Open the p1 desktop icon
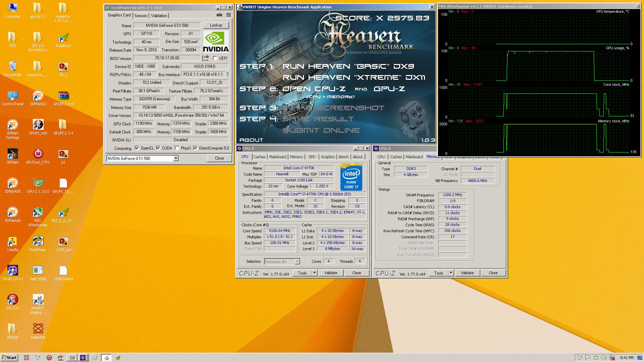Viewport: 644px width, 362px height. tap(63, 157)
